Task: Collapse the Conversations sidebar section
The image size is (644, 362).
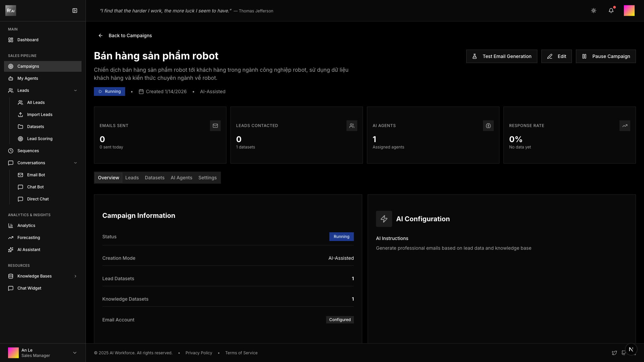Action: (x=75, y=163)
